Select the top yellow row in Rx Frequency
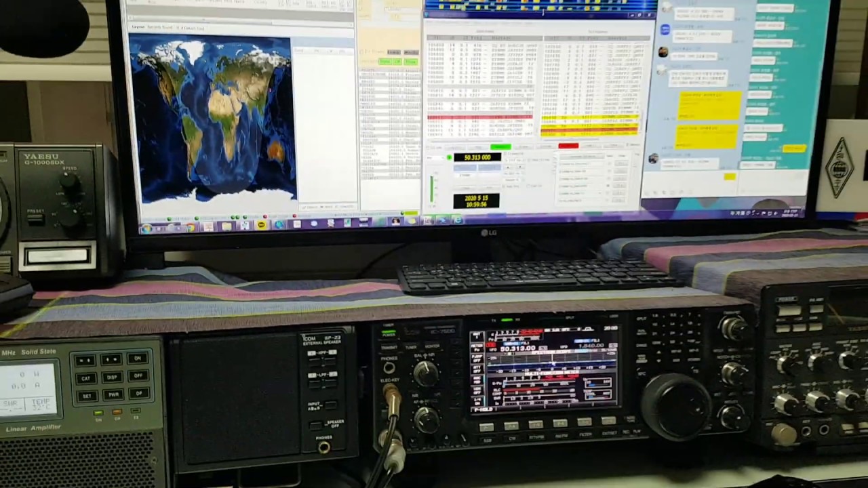Image resolution: width=868 pixels, height=488 pixels. pos(590,117)
